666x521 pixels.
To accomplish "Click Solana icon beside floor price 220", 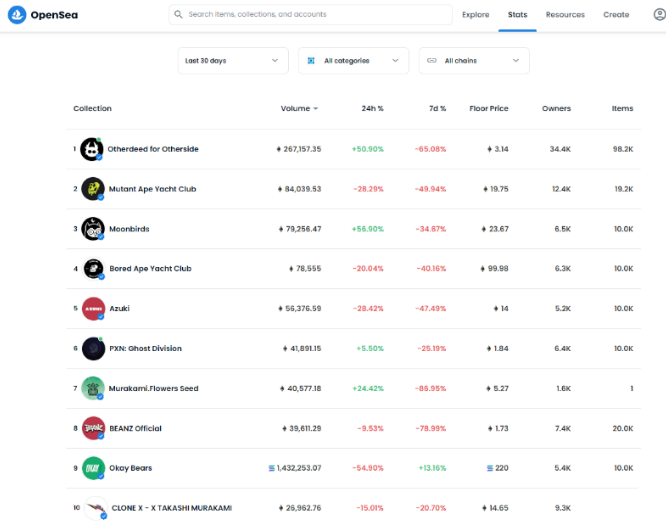I will tap(490, 468).
